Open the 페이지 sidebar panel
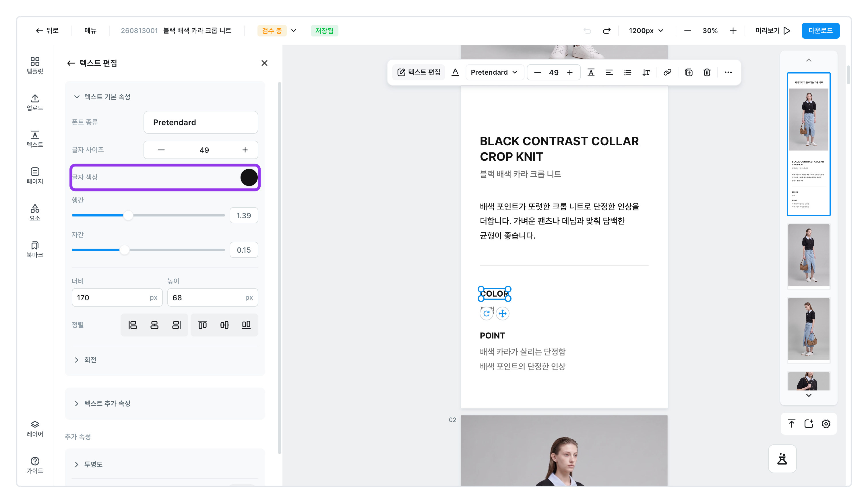The height and width of the screenshot is (503, 868). click(x=35, y=176)
